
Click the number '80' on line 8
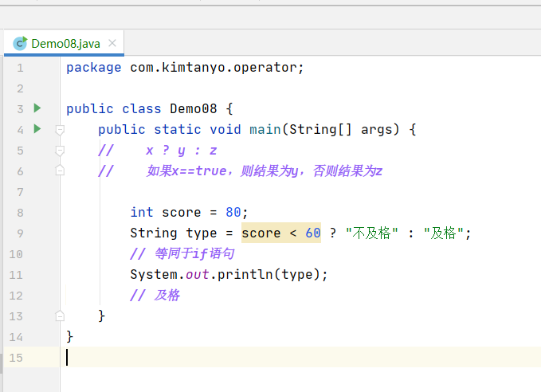[x=233, y=212]
